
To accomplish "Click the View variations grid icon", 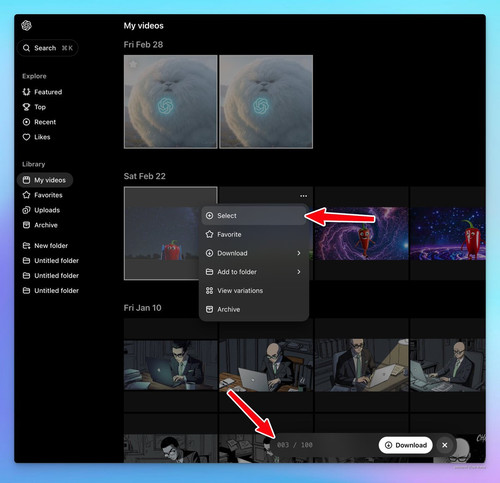I will point(209,291).
